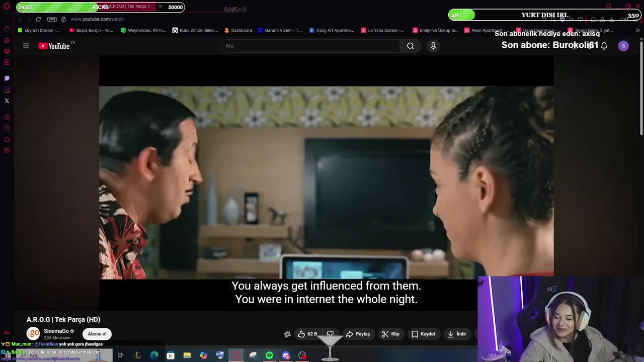Switch to Opera GX in taskbar
The height and width of the screenshot is (362, 644).
coord(236,355)
